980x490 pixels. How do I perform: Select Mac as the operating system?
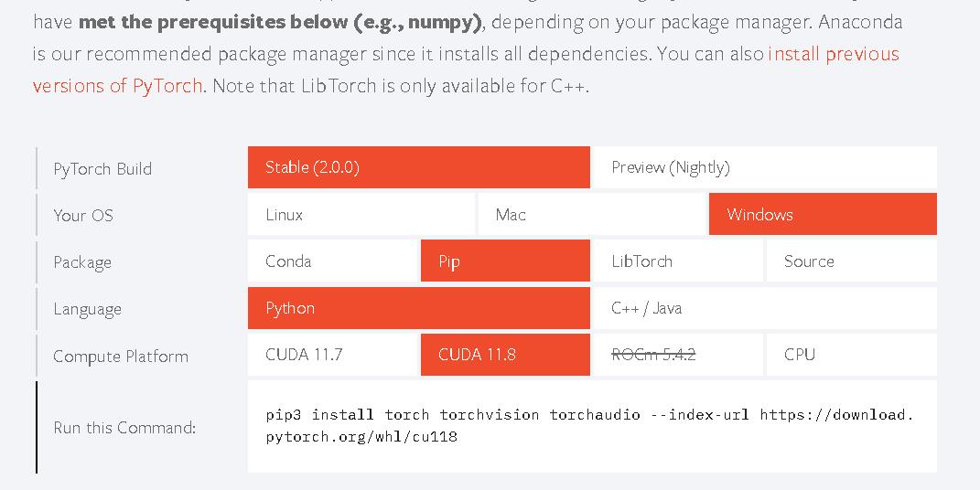click(x=592, y=214)
